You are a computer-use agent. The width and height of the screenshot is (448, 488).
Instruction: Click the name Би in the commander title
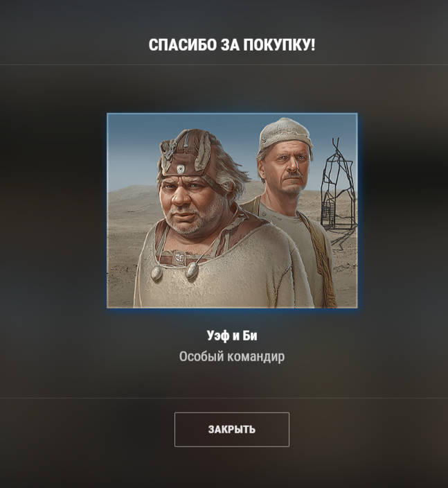tap(250, 335)
